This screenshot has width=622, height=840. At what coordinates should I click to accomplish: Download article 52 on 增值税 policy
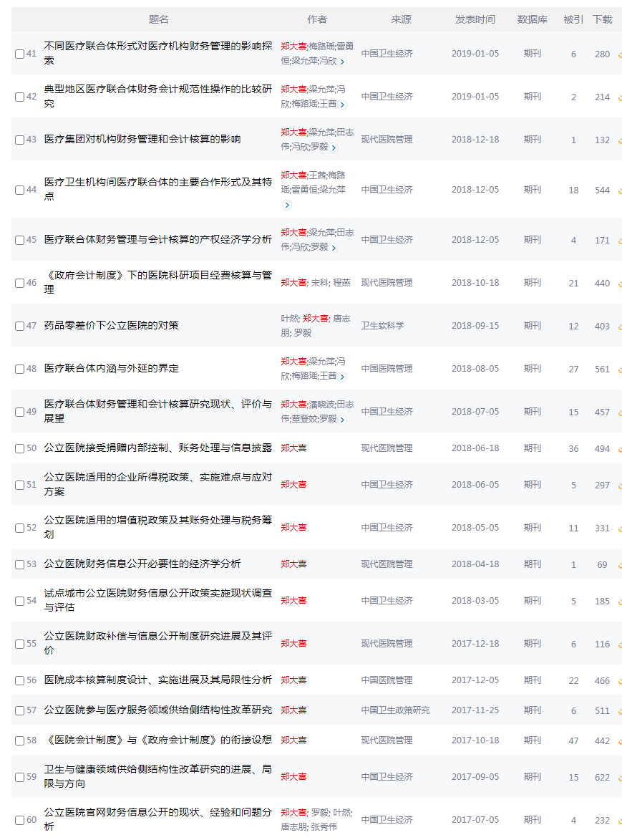[x=620, y=528]
